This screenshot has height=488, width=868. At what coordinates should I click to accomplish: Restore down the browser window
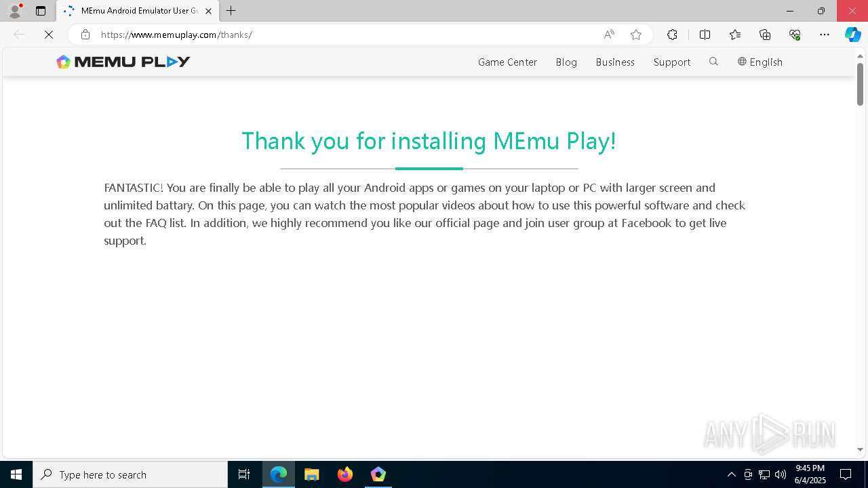(x=821, y=11)
